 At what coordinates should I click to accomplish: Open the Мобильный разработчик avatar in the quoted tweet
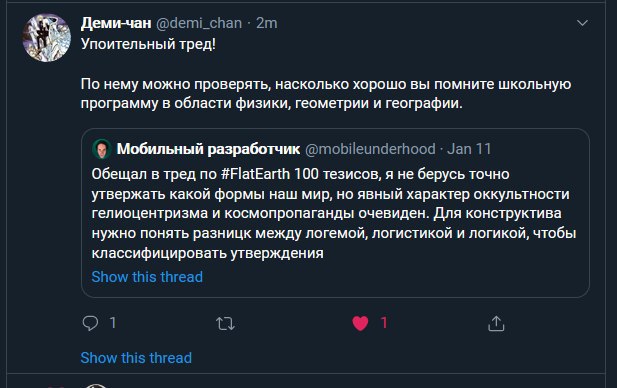[x=102, y=149]
